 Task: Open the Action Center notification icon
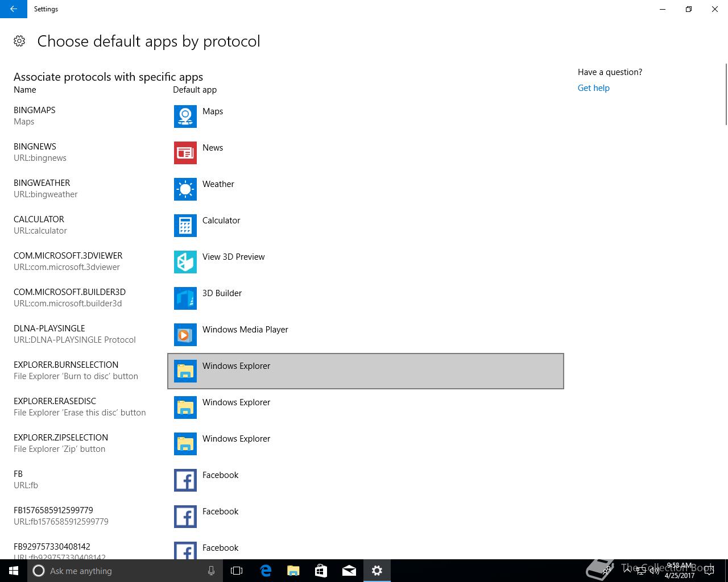709,571
